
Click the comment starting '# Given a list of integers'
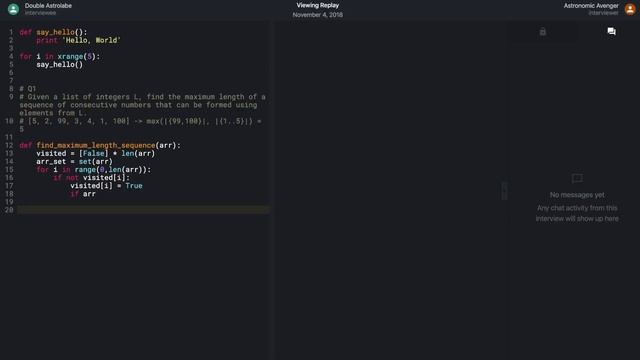coord(142,105)
